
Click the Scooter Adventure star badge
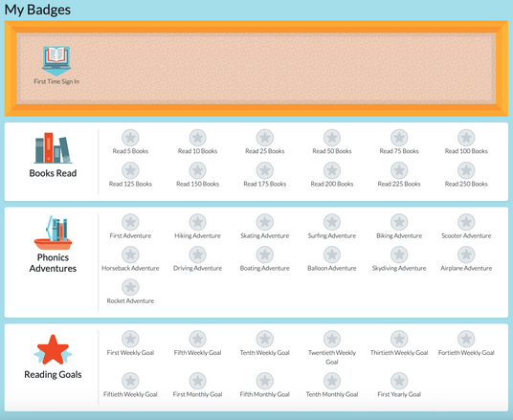(x=466, y=222)
